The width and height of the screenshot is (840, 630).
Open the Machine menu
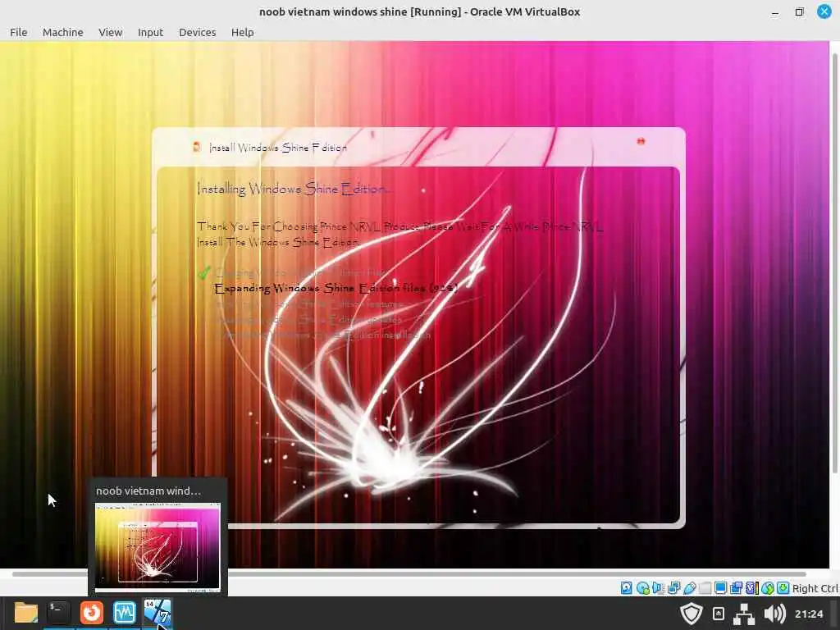click(62, 32)
